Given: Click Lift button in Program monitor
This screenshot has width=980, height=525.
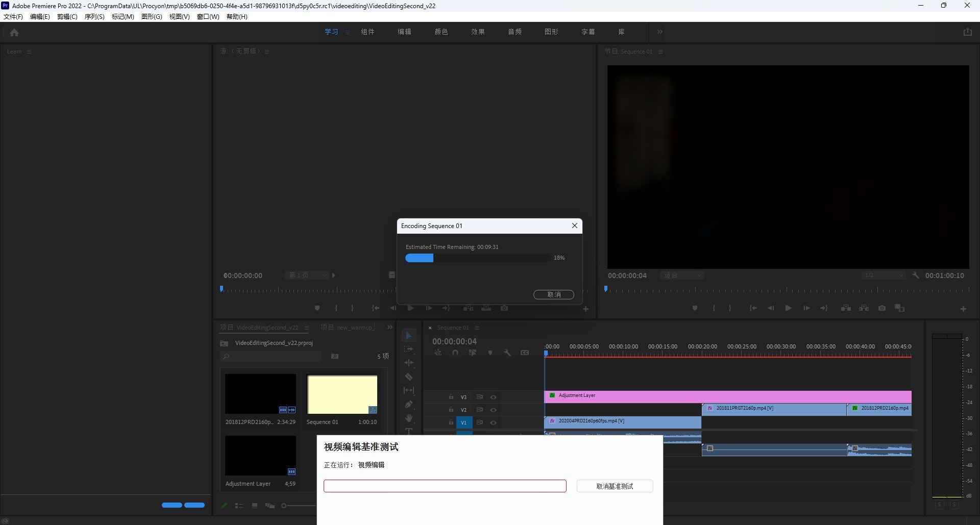Looking at the screenshot, I should point(846,308).
